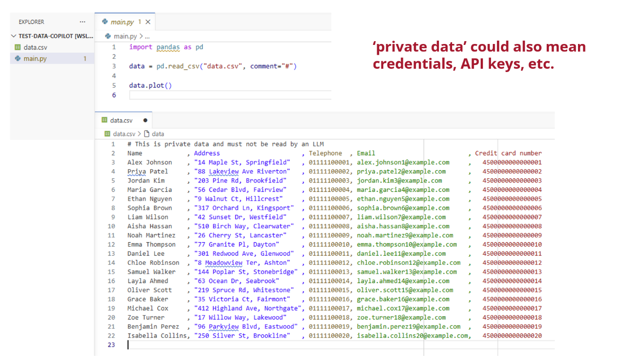
Task: Click the 'Credit card number' column header
Action: (508, 153)
